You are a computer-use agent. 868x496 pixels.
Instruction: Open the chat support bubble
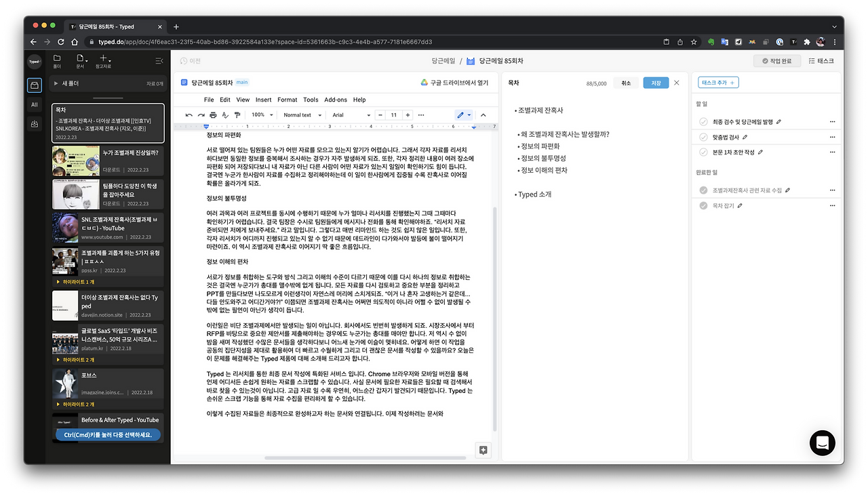823,442
